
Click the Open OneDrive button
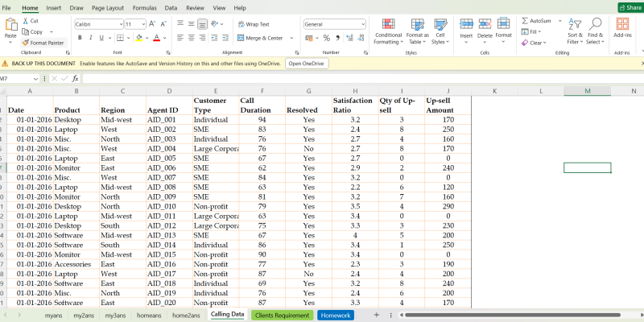(x=306, y=63)
